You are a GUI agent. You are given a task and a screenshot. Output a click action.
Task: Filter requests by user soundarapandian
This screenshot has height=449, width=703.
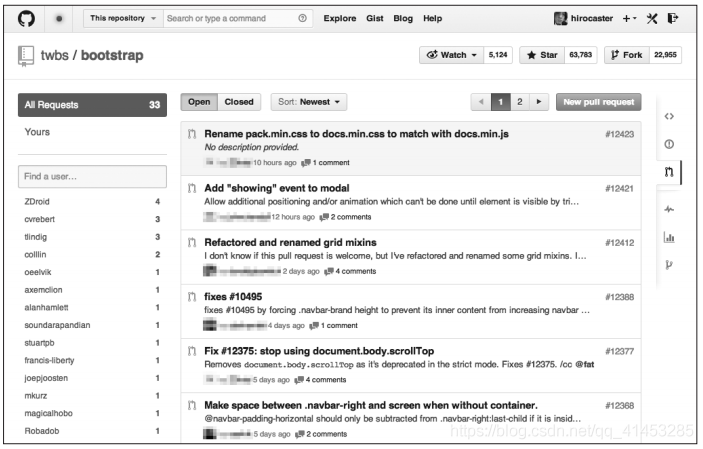pos(57,325)
